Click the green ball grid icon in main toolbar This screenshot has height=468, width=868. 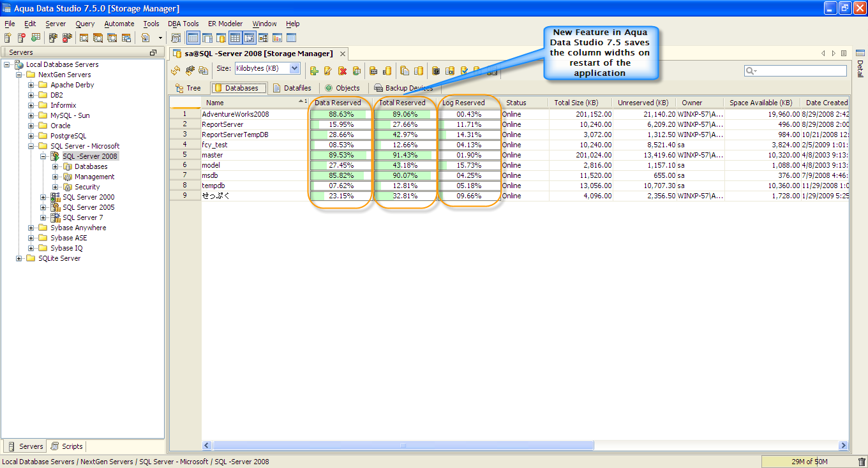[x=35, y=38]
